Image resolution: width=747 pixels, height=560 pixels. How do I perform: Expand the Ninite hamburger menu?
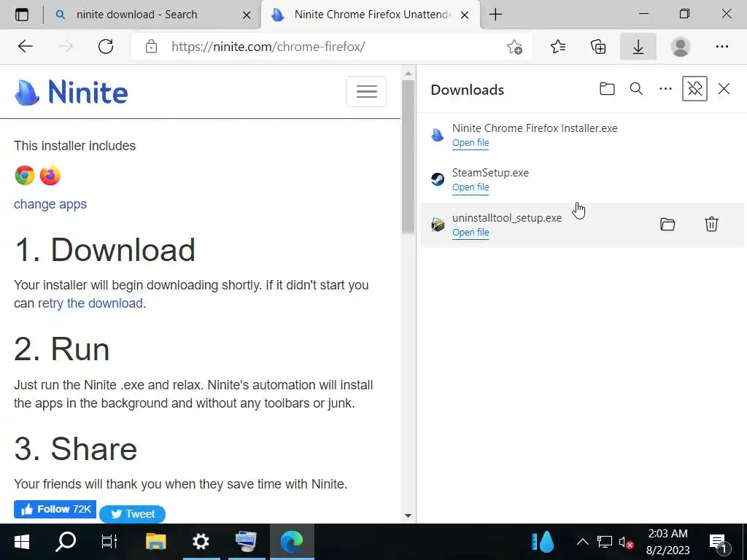[x=366, y=91]
